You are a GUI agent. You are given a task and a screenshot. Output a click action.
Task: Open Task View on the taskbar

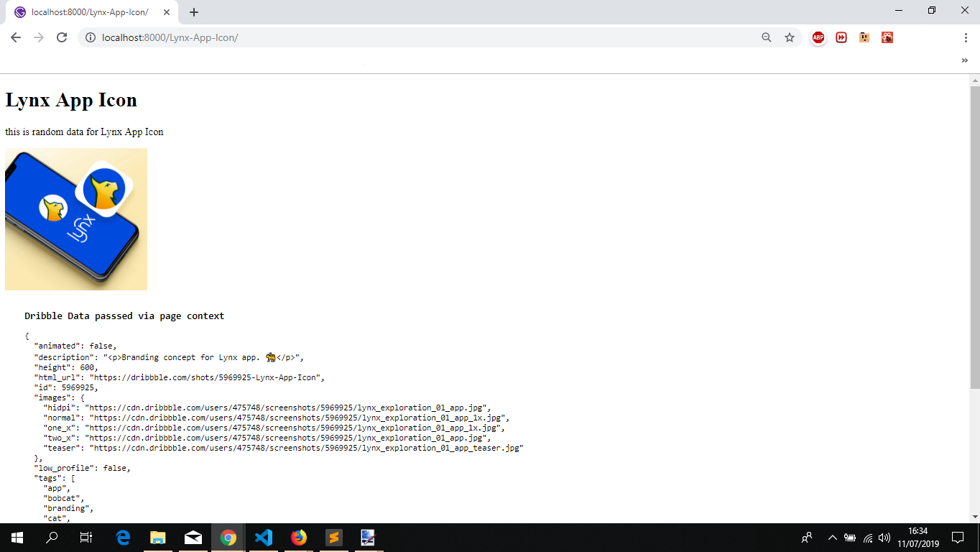point(86,538)
